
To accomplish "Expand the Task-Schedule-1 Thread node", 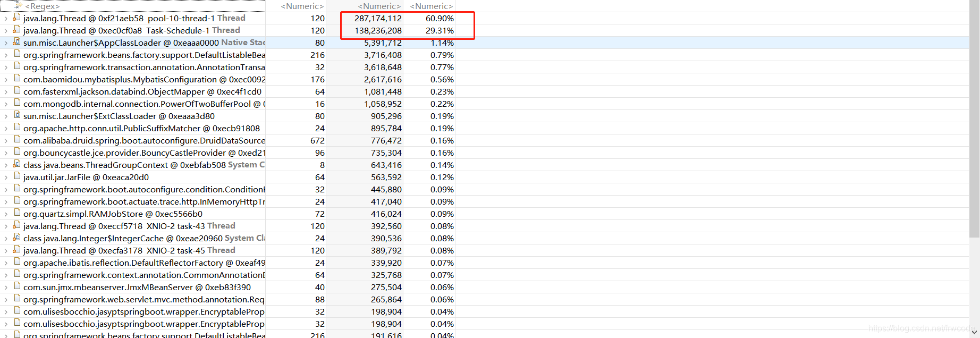I will (5, 31).
